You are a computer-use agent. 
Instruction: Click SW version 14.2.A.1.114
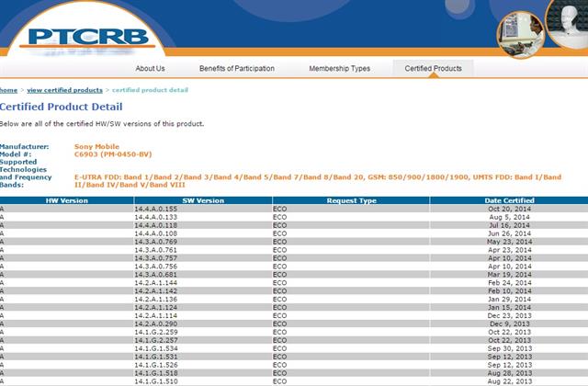pyautogui.click(x=156, y=316)
